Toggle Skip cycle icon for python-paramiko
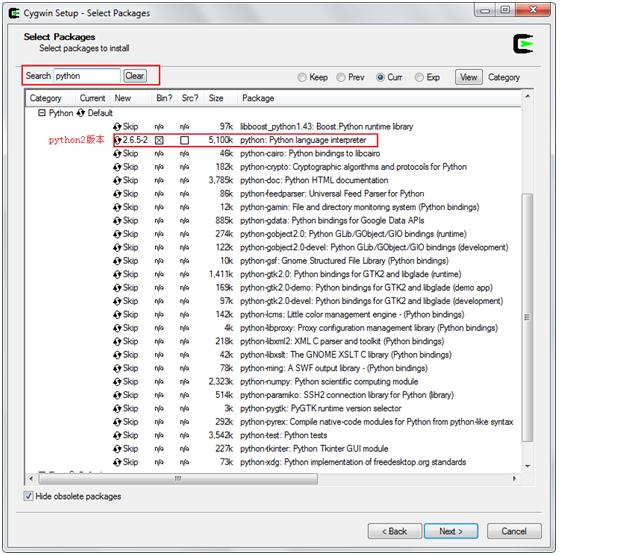Image resolution: width=640 pixels, height=555 pixels. tap(118, 395)
